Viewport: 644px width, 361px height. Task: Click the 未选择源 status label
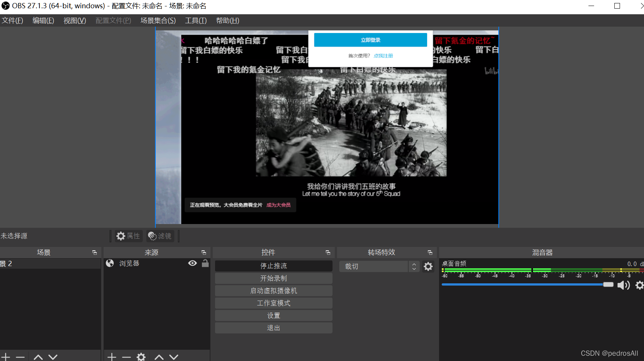14,236
